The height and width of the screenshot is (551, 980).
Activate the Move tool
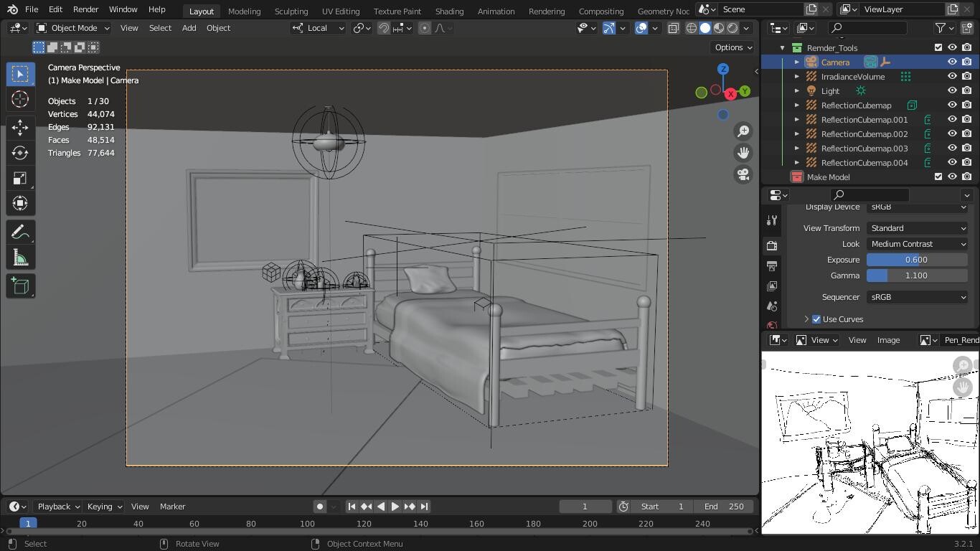20,128
